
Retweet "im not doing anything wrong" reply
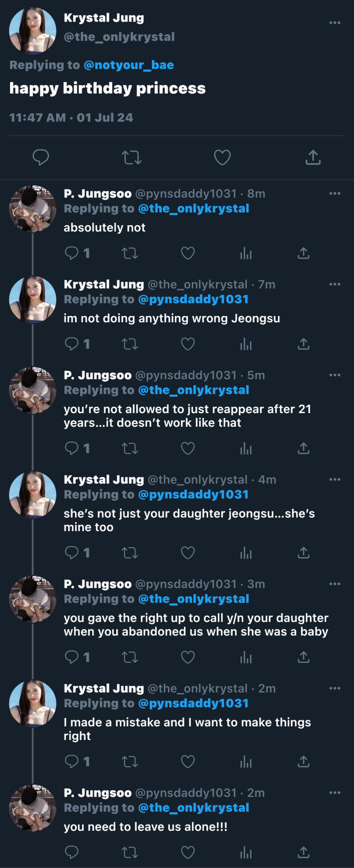(x=130, y=344)
